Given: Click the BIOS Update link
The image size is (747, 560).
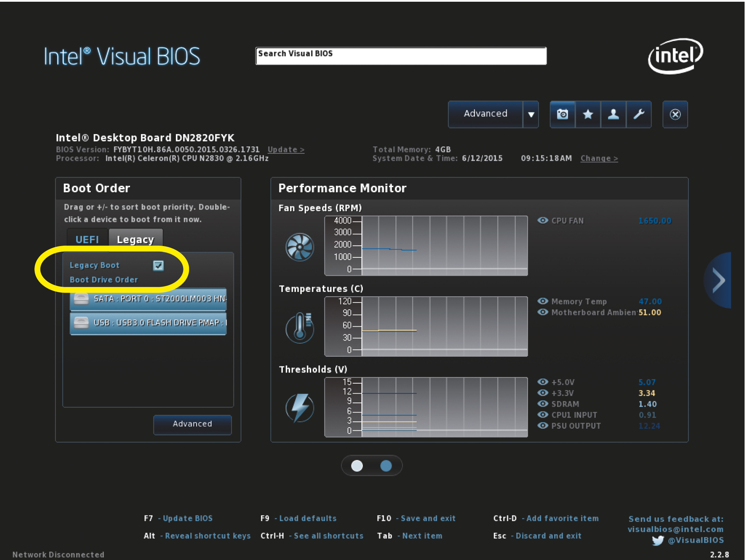Looking at the screenshot, I should coord(286,150).
